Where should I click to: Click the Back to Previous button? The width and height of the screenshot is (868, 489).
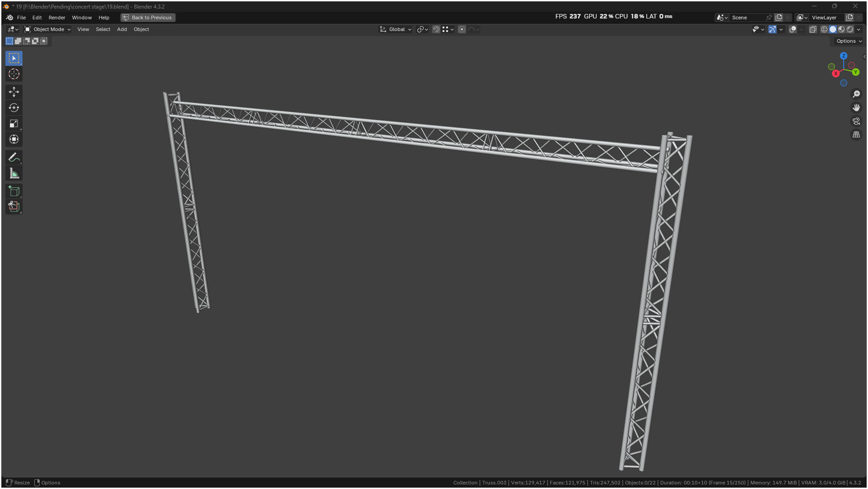[148, 18]
